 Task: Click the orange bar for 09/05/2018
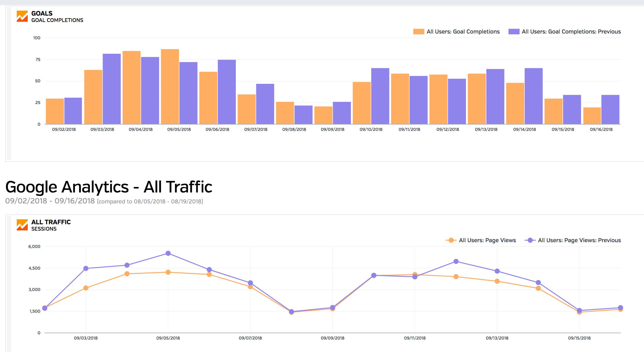point(170,87)
